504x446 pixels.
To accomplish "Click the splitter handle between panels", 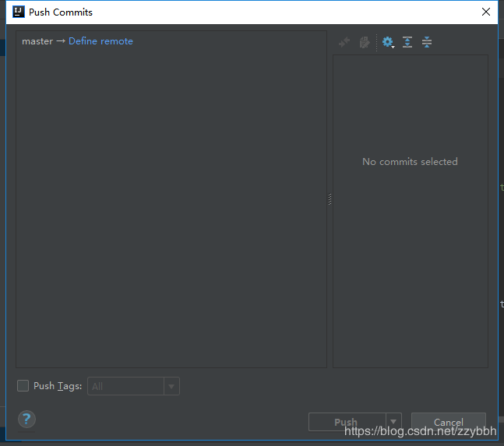I will pyautogui.click(x=330, y=199).
